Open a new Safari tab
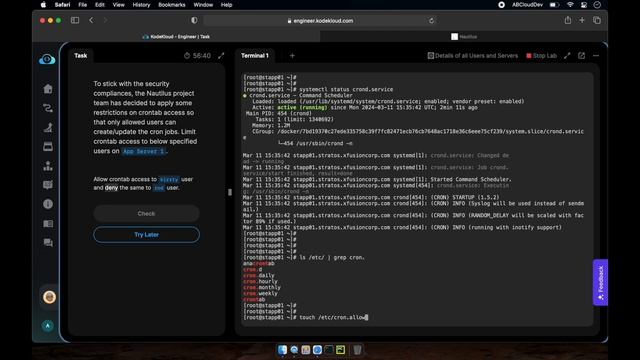 tap(582, 20)
